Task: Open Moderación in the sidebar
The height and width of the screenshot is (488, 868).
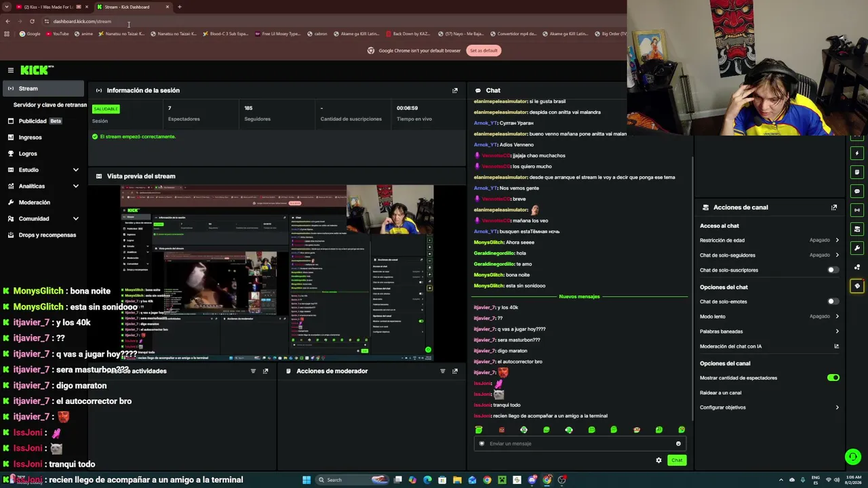Action: 43,203
